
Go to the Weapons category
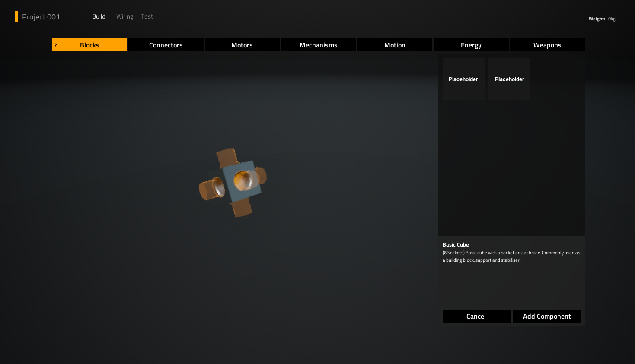coord(547,45)
